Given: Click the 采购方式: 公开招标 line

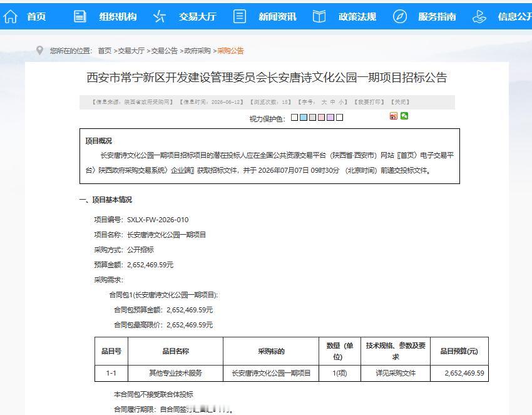Looking at the screenshot, I should (124, 250).
